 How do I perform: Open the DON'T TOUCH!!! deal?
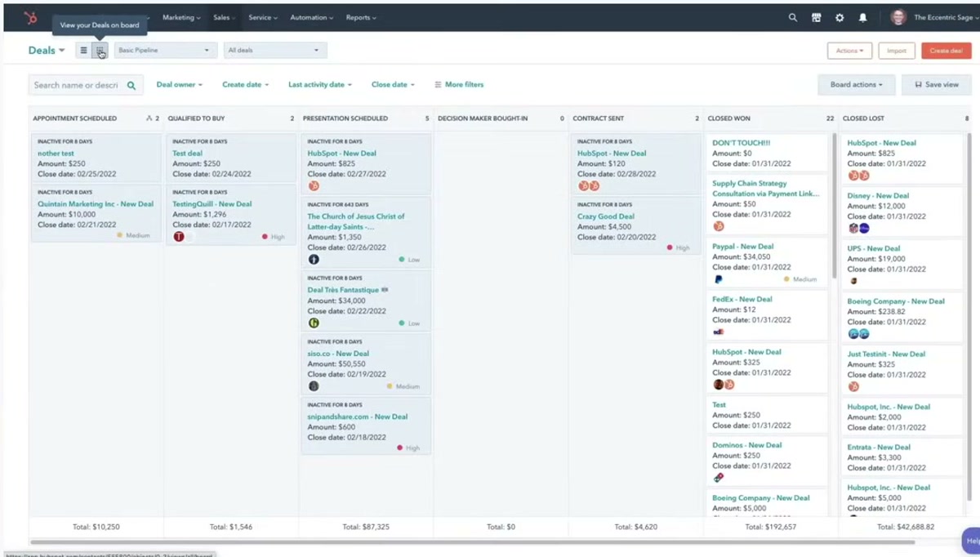point(741,143)
